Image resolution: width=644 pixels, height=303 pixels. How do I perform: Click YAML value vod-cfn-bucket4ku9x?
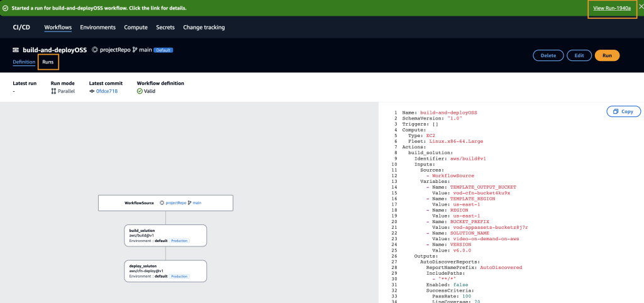coord(482,193)
